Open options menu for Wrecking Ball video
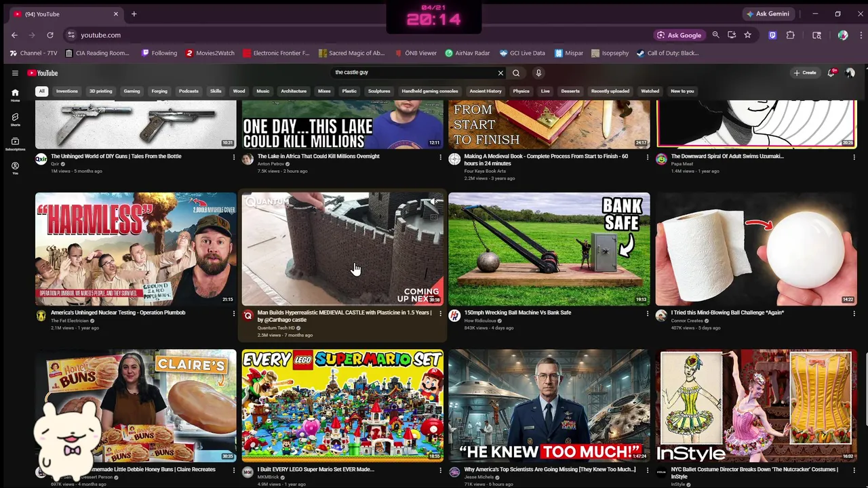Image resolution: width=868 pixels, height=488 pixels. [647, 314]
